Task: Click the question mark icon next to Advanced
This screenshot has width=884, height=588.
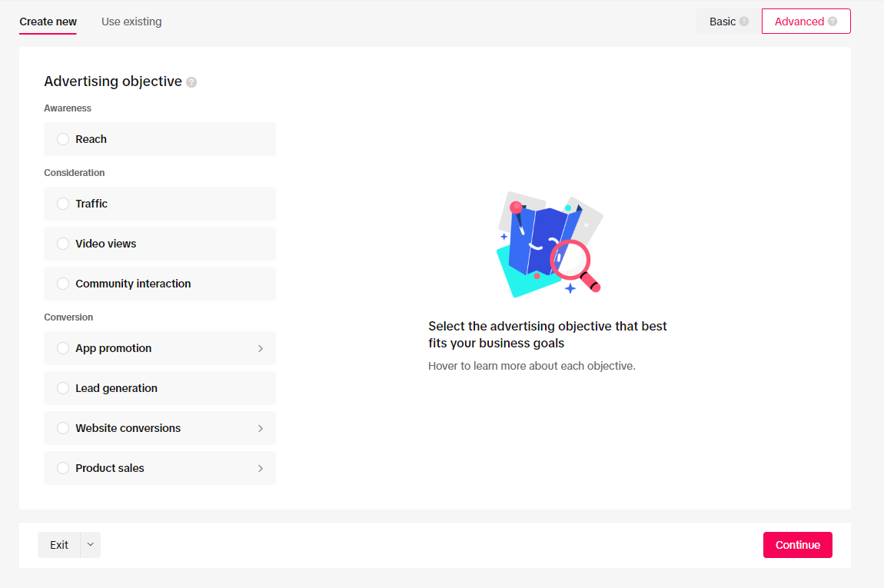Action: click(x=832, y=22)
